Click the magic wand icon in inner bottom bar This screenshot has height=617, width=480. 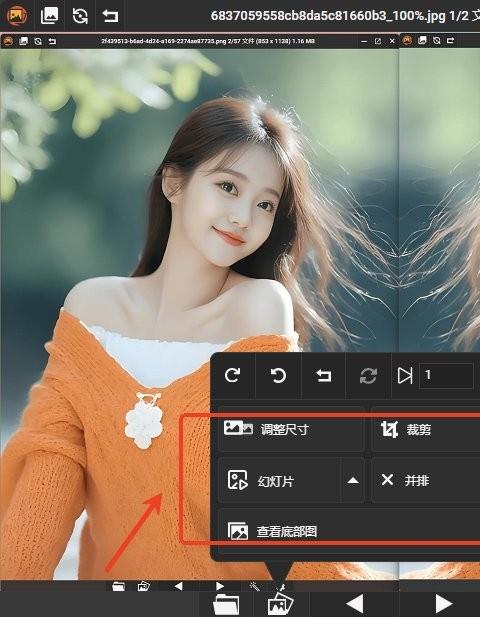[255, 587]
